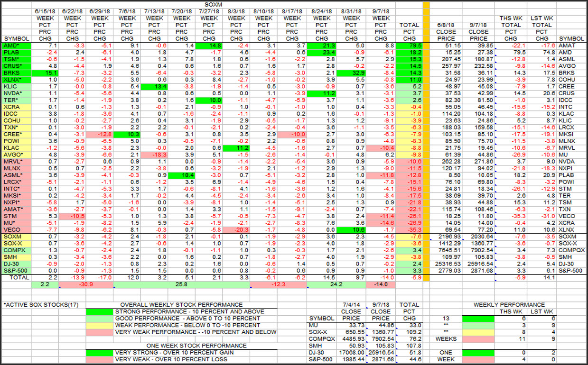The width and height of the screenshot is (588, 365).
Task: Click red swatch beside VERY WEAK - OVER 10 PERCENT LOSS
Action: click(x=100, y=359)
